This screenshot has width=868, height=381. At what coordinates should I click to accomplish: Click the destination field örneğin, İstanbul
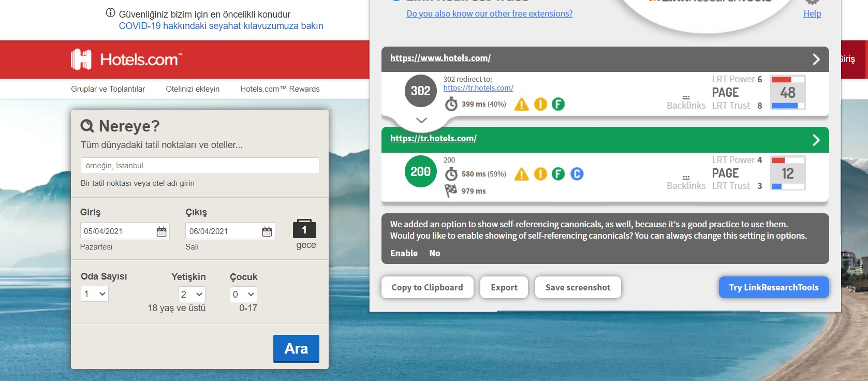click(x=200, y=166)
